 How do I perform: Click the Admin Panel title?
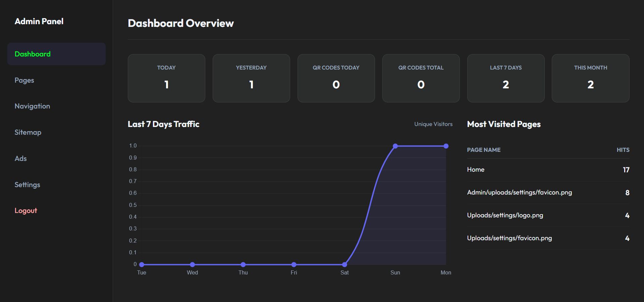[x=39, y=21]
